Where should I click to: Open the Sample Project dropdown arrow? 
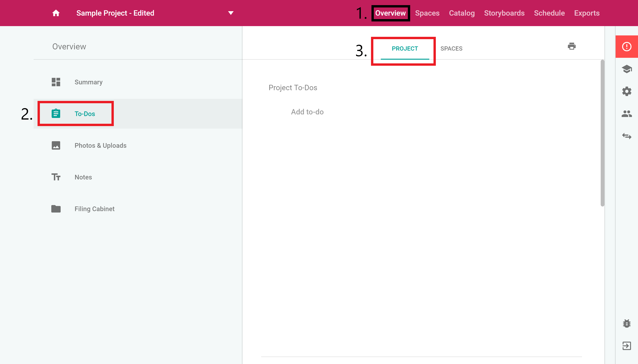pyautogui.click(x=231, y=13)
